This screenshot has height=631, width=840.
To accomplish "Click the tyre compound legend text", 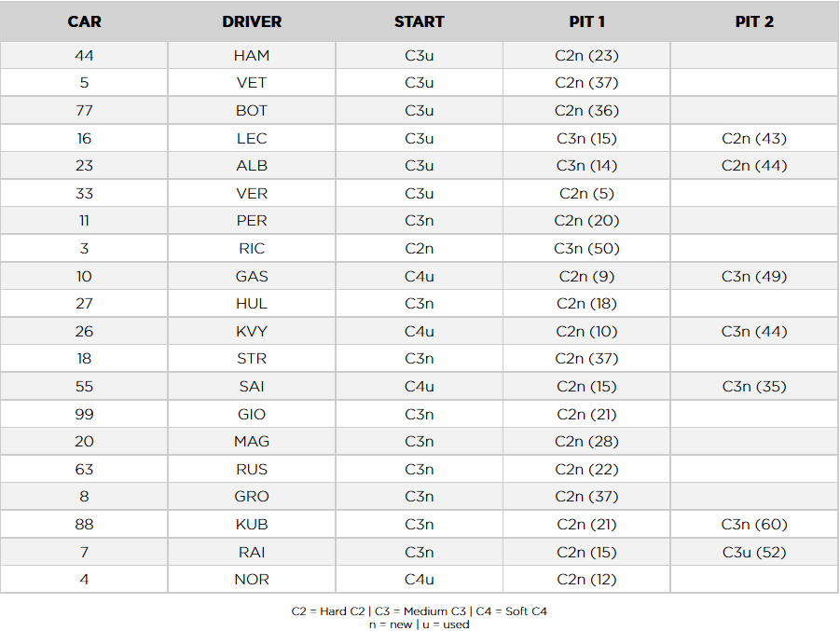I will 419,611.
